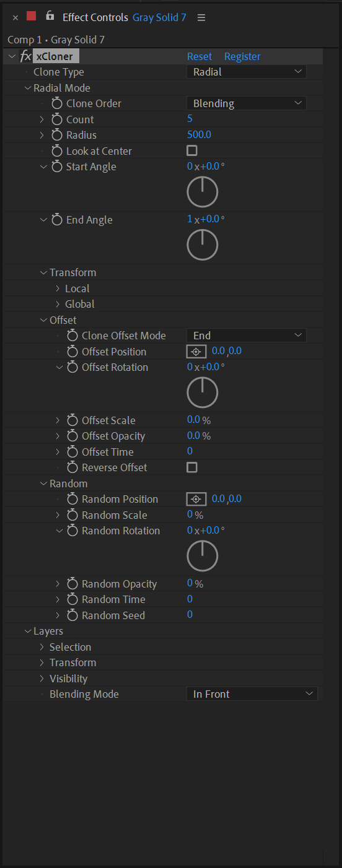Screen dimensions: 342x868
Task: Click the Random Scale stopwatch
Action: click(x=72, y=514)
